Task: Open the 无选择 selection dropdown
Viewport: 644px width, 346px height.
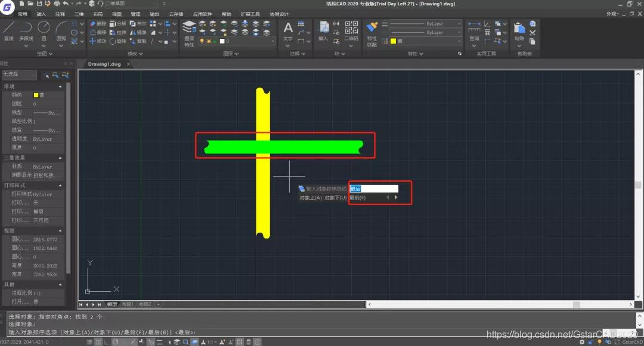Action: tap(19, 75)
